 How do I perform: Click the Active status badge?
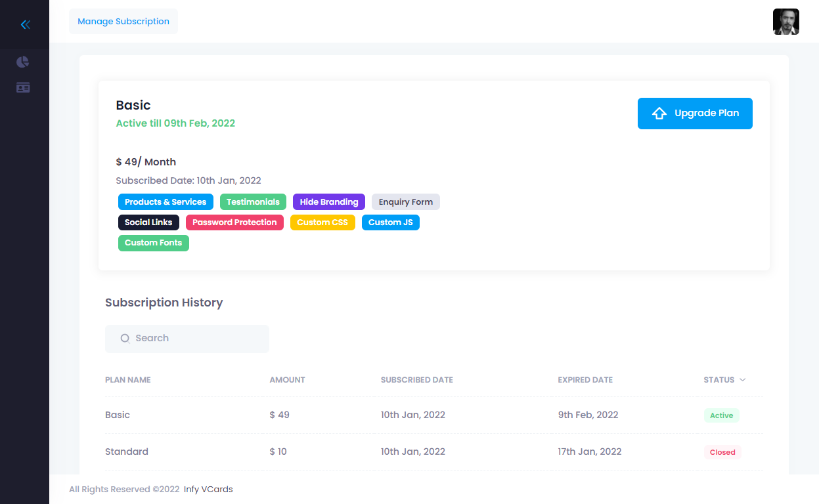coord(721,415)
